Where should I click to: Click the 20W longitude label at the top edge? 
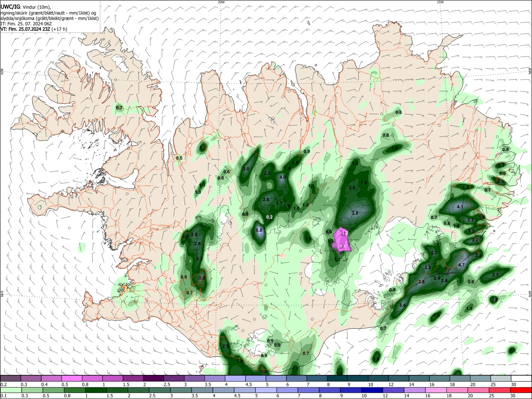point(221,2)
